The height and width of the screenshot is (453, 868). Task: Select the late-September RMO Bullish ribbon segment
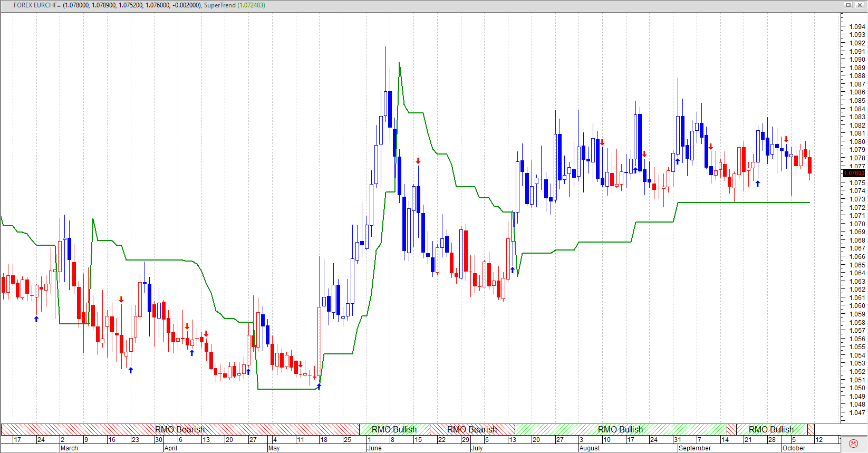pos(771,429)
